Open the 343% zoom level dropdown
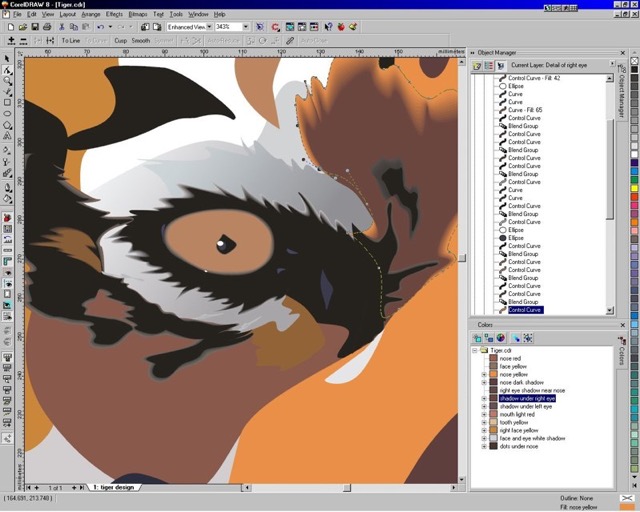 point(246,27)
